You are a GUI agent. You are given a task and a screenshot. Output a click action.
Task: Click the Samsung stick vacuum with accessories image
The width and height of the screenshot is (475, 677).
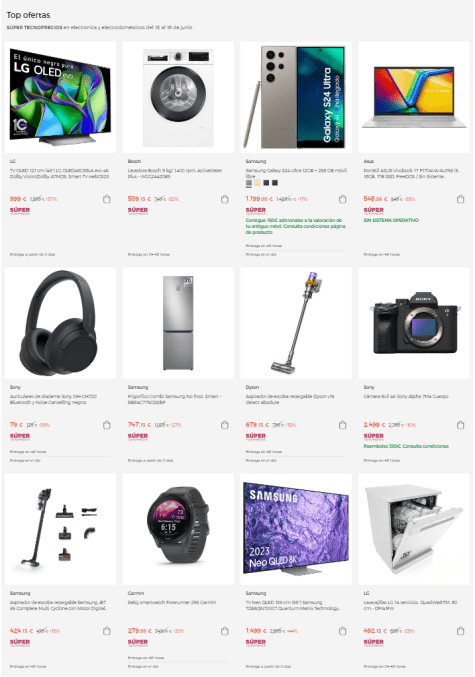[60, 529]
